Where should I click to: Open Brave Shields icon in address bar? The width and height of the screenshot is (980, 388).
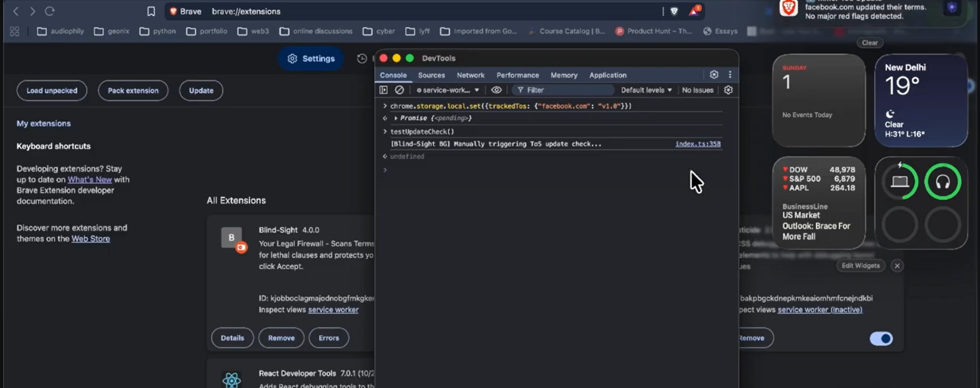point(674,11)
